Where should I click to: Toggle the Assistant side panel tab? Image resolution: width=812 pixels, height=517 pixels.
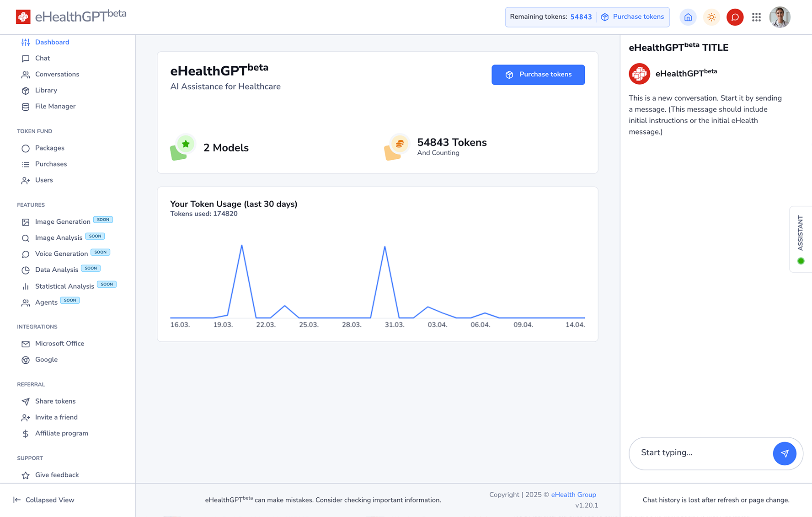[801, 239]
